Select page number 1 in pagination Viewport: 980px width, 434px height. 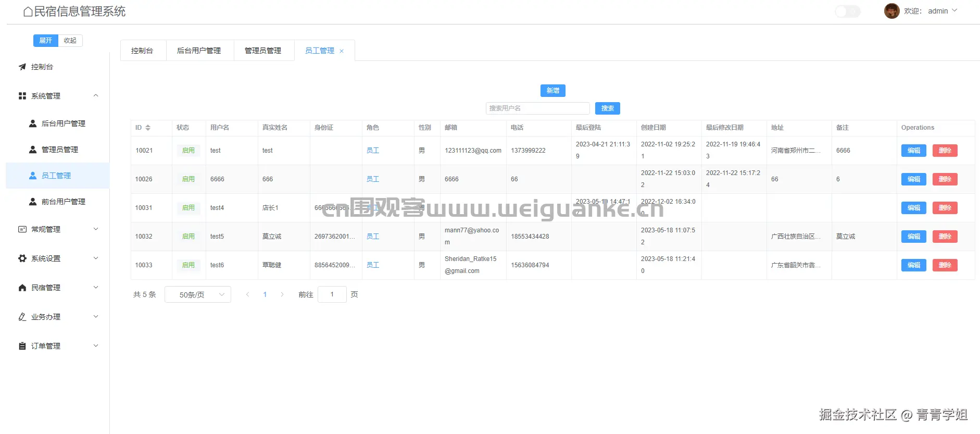click(265, 294)
